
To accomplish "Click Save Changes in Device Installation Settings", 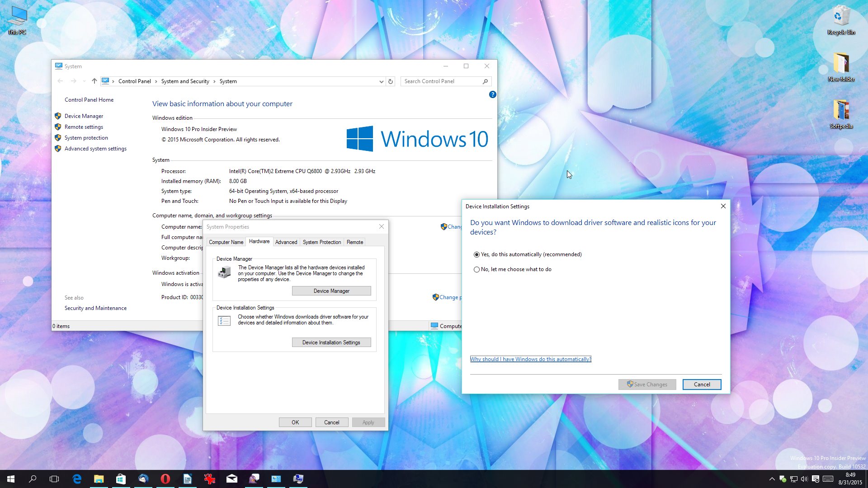I will (647, 385).
